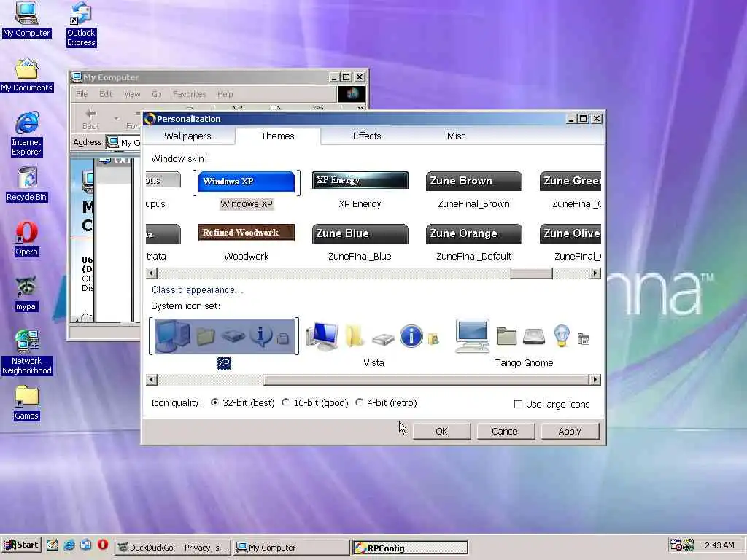Click the Outlook Express quick launch icon
747x560 pixels.
coord(86,545)
